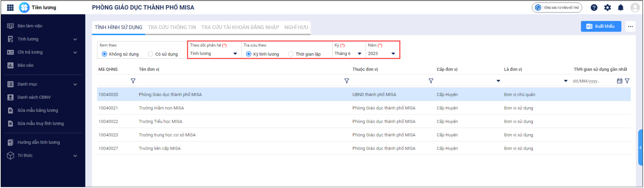
Task: Open the Là đơn vị filter dropdown
Action: pyautogui.click(x=566, y=81)
